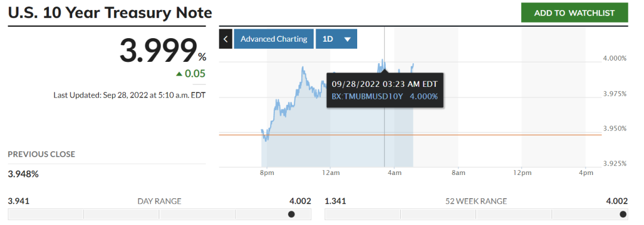Click the 3.999 yield value

(x=158, y=51)
